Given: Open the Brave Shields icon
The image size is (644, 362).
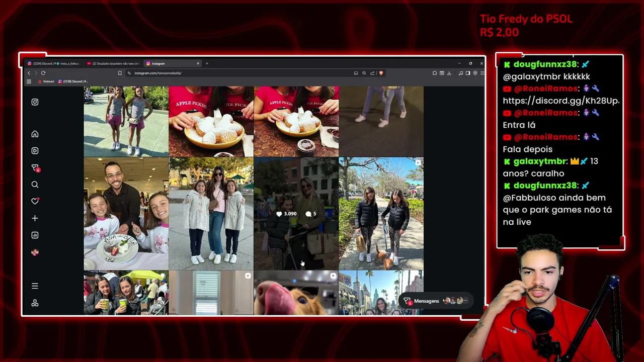Looking at the screenshot, I should pos(381,73).
